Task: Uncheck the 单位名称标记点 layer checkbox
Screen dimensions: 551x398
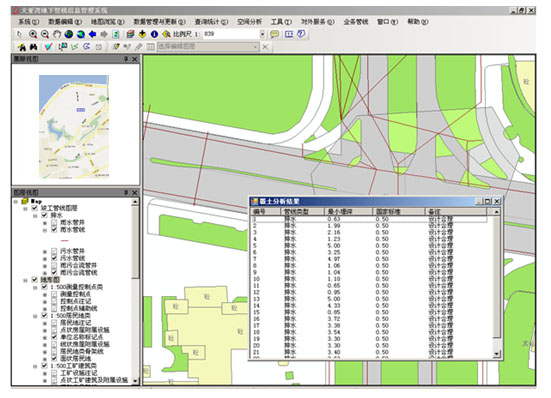Action: (x=54, y=337)
